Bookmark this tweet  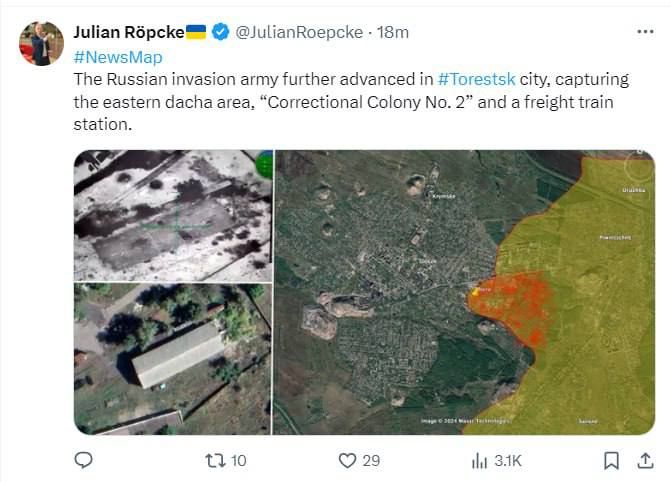pos(611,460)
